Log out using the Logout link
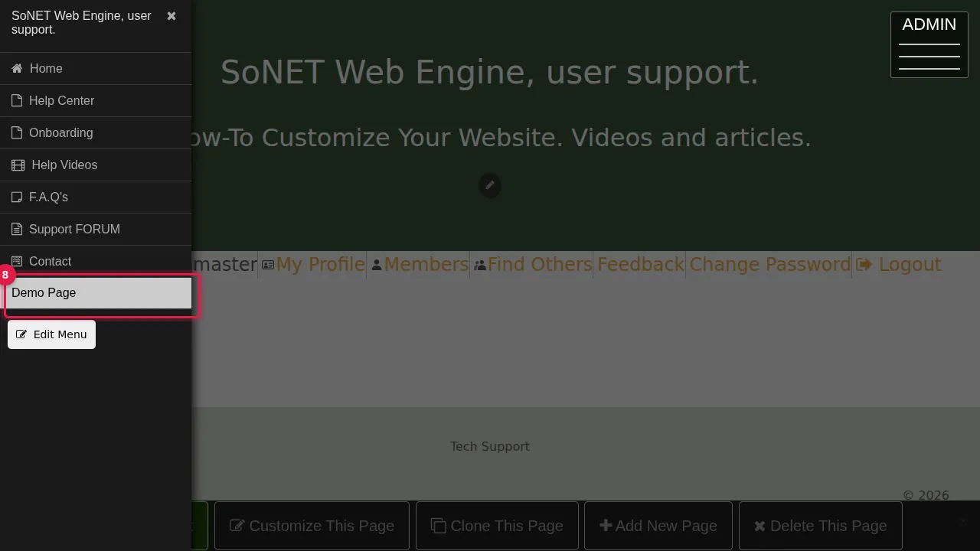 899,265
